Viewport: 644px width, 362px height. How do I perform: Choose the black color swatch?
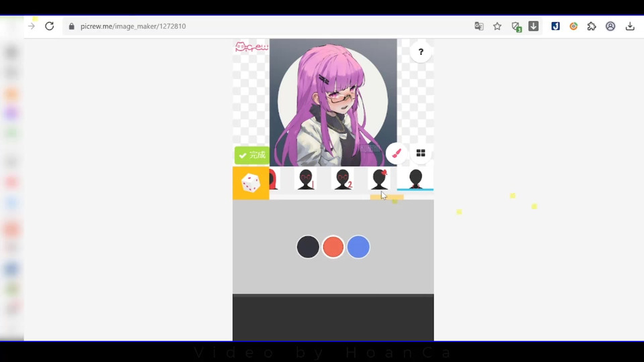[308, 247]
